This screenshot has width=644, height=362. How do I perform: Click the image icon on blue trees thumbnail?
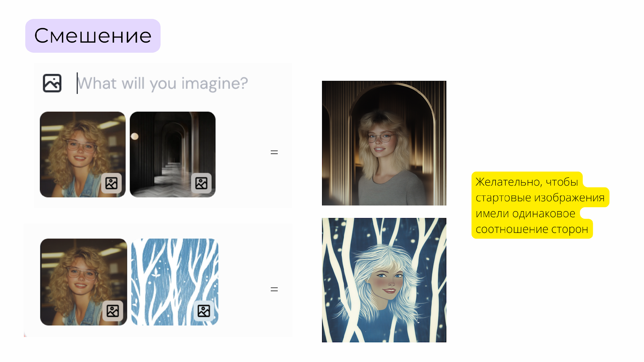(x=204, y=311)
